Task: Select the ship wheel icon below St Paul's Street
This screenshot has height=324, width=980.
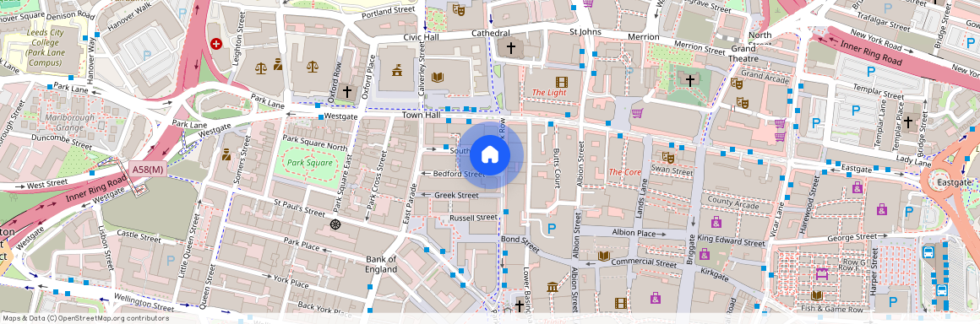Action: click(x=335, y=224)
